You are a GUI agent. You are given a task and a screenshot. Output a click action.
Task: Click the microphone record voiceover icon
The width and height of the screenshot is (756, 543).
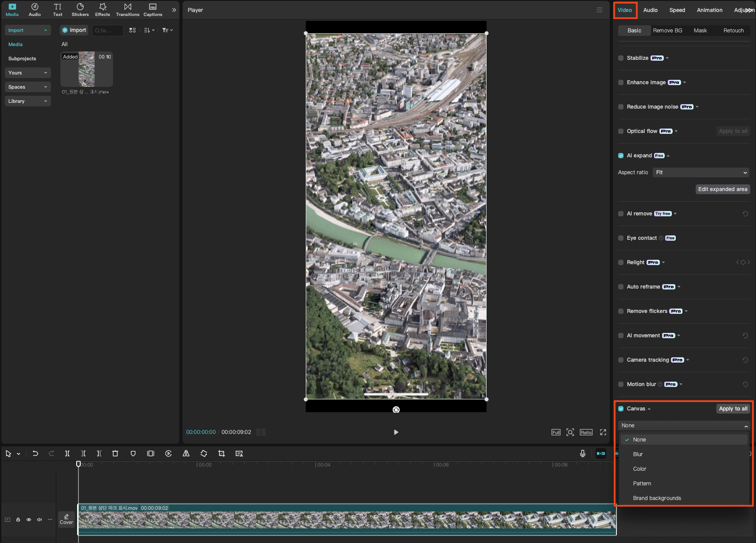[583, 453]
